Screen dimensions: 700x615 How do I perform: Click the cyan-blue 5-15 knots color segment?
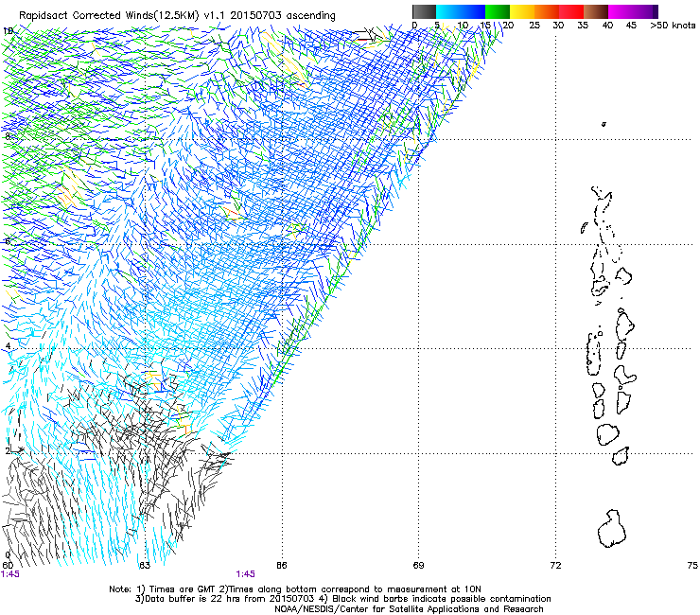click(461, 11)
